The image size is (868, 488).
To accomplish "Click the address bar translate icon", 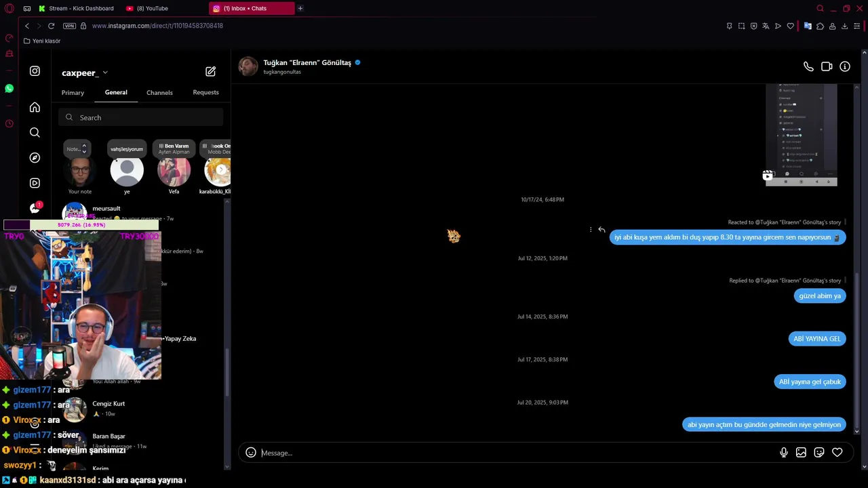I will coord(766,26).
